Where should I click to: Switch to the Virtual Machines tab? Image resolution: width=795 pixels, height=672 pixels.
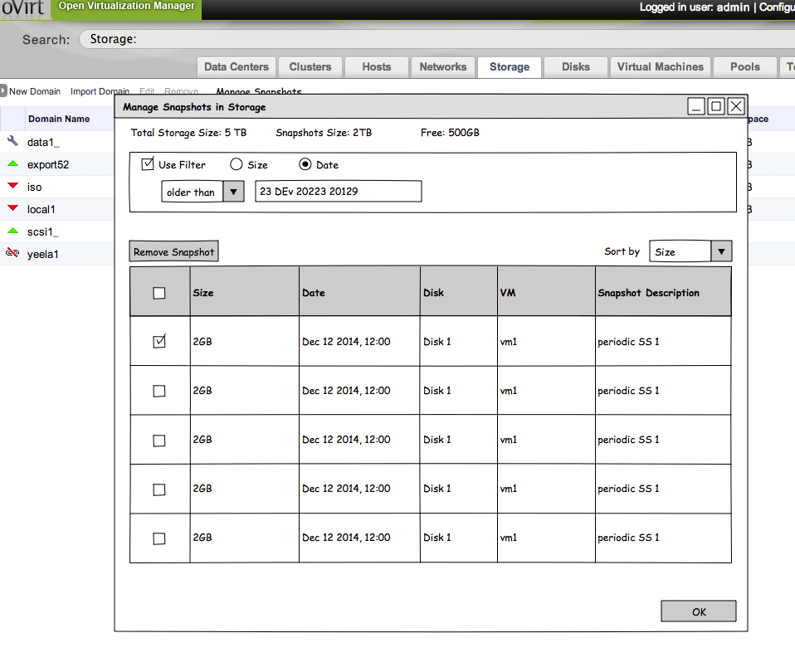point(660,67)
